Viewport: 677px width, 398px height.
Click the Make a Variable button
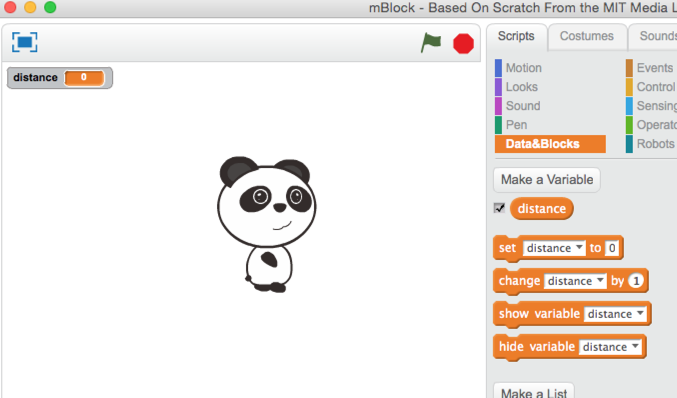pyautogui.click(x=547, y=180)
